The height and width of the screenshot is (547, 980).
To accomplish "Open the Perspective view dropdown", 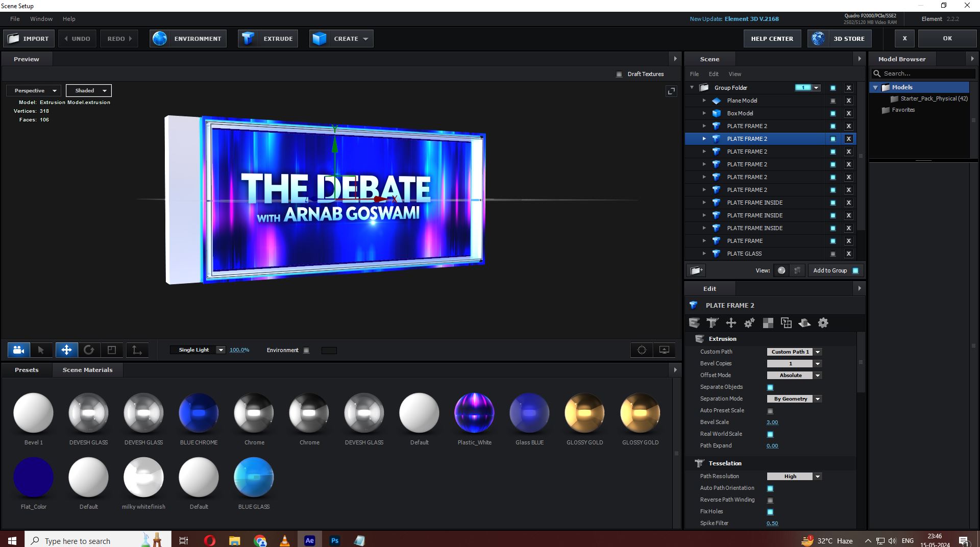I will point(34,91).
